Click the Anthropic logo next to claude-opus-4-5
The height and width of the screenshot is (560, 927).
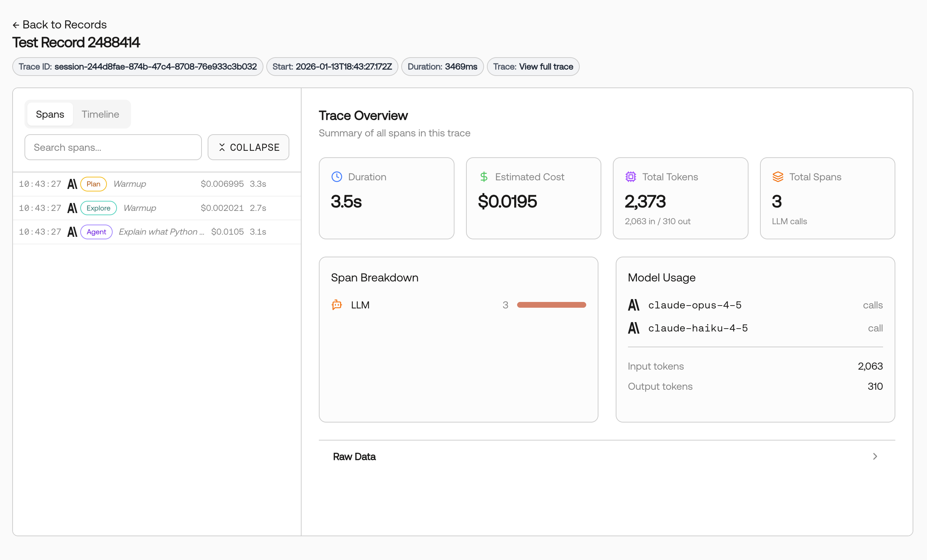click(634, 305)
